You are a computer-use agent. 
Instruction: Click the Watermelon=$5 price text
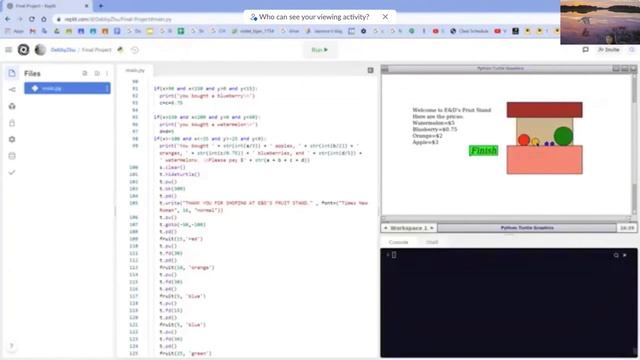click(x=433, y=123)
